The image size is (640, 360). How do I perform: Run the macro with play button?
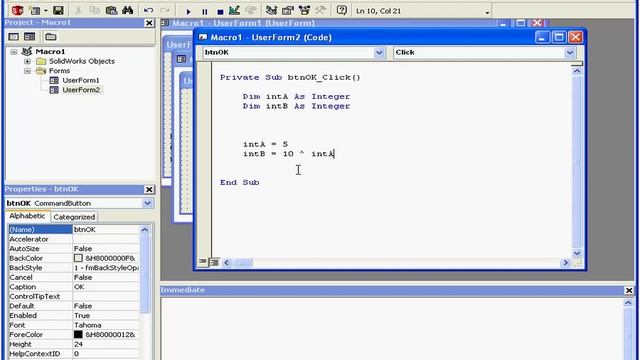point(188,11)
